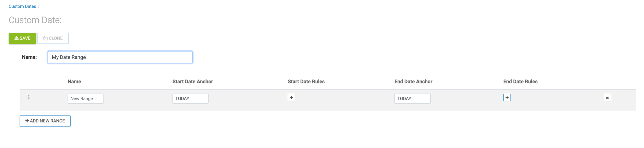Focus the My Date Range name field
This screenshot has height=148, width=644.
[120, 57]
